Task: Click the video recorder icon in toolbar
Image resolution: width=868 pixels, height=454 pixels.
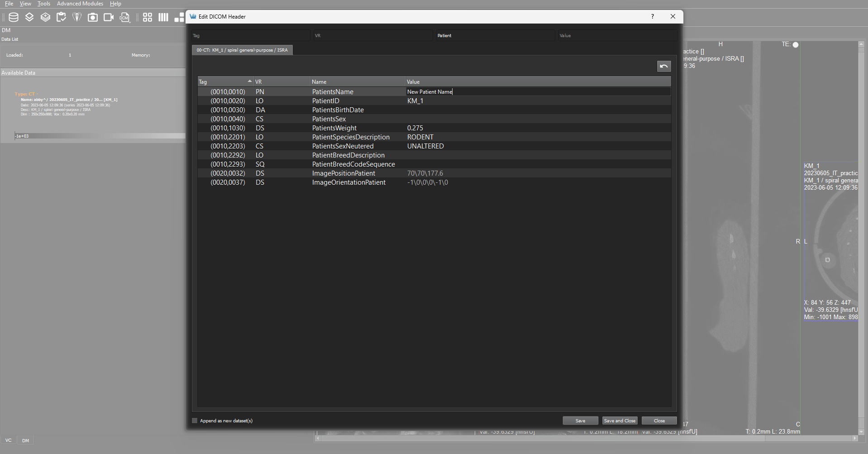Action: click(109, 17)
